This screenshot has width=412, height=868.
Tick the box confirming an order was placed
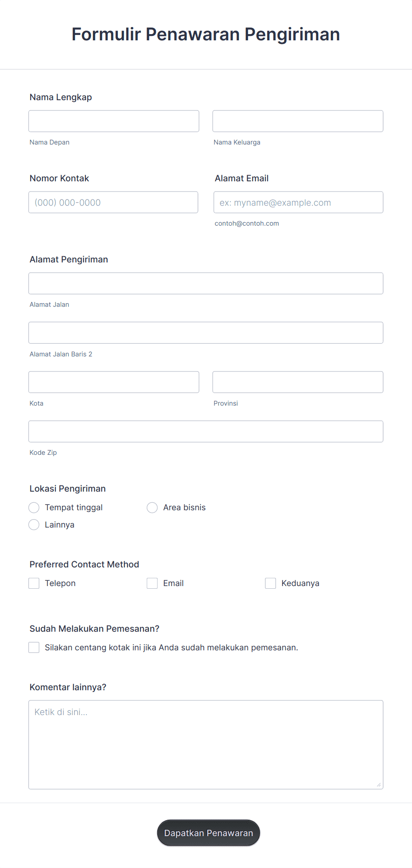click(x=34, y=647)
